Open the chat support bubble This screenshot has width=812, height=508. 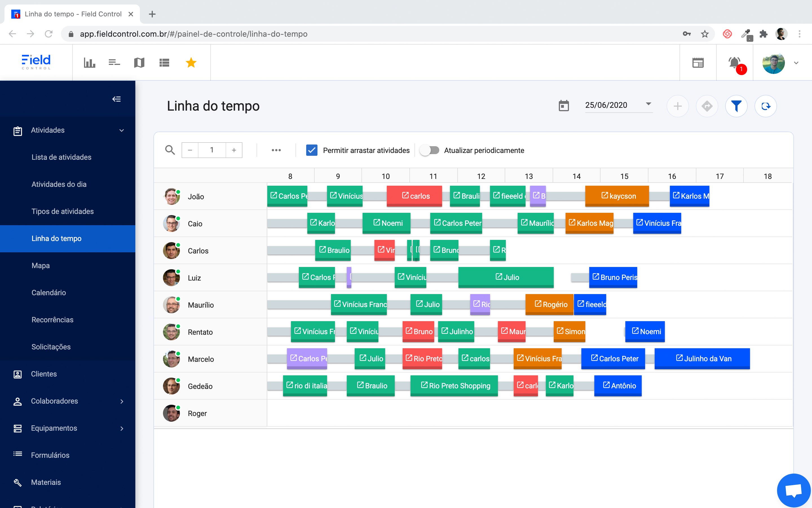794,490
